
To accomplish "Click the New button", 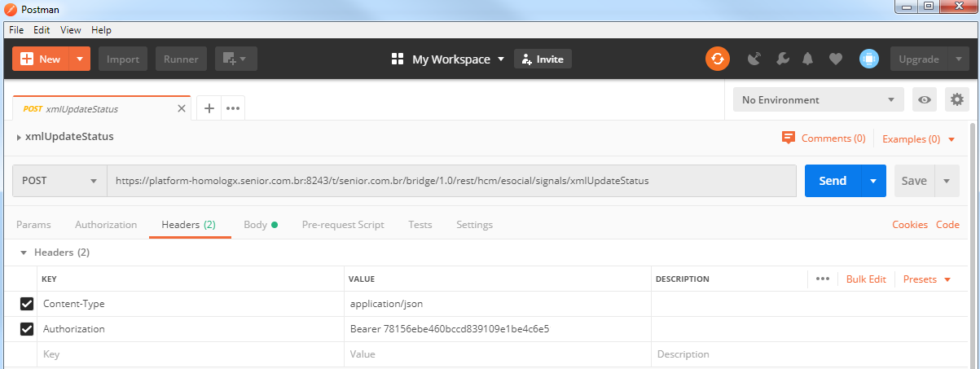I will [x=41, y=59].
